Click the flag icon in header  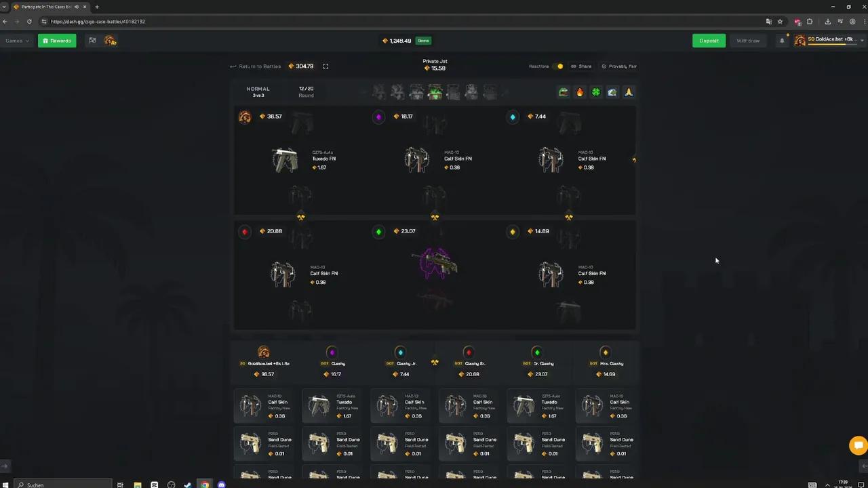pyautogui.click(x=92, y=41)
